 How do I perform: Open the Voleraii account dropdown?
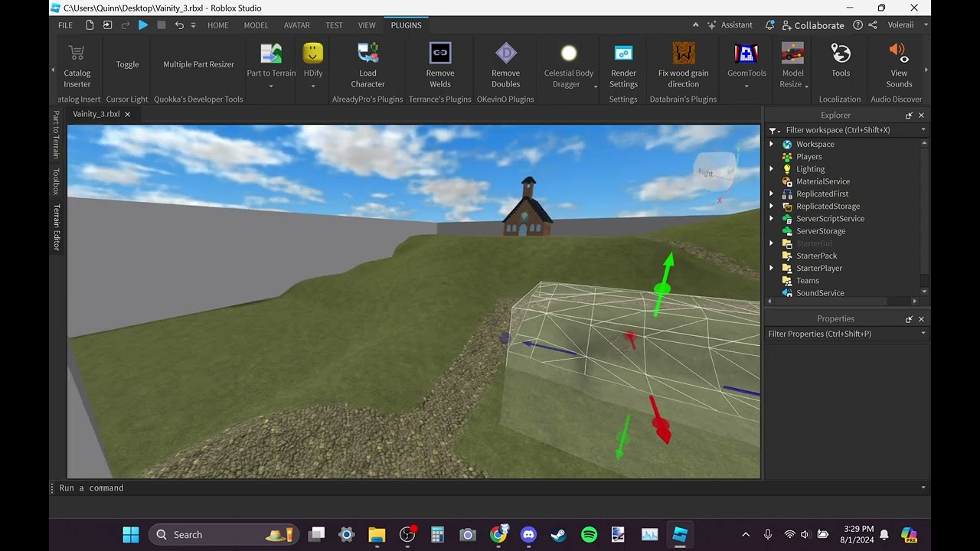click(907, 25)
